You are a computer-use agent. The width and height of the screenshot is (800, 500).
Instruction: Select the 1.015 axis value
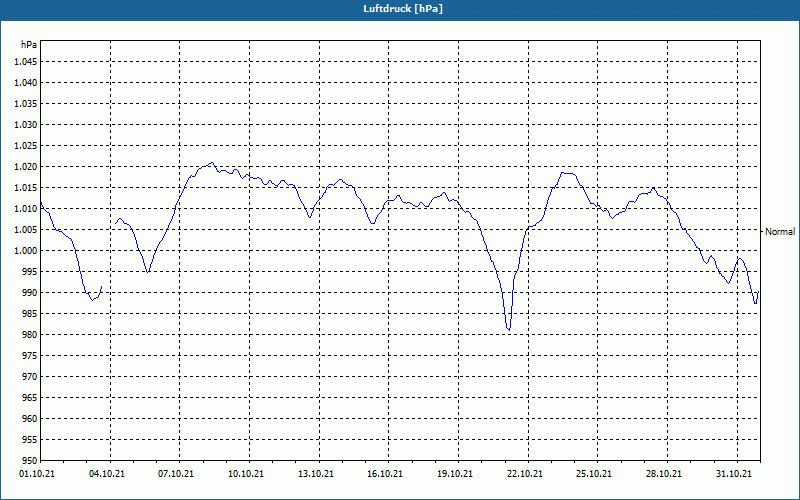point(26,188)
